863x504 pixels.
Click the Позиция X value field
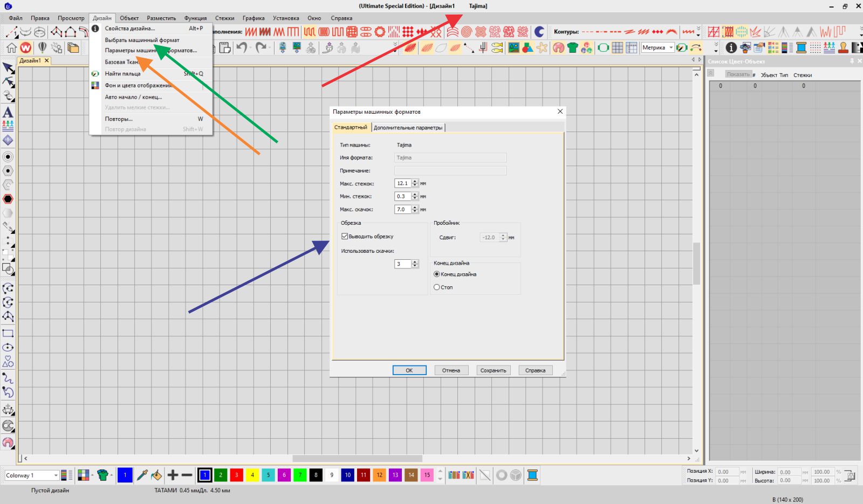coord(728,472)
